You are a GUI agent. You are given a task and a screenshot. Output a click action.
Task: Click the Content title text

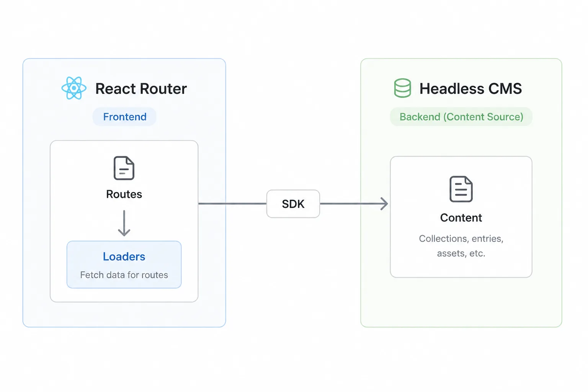[x=461, y=218]
